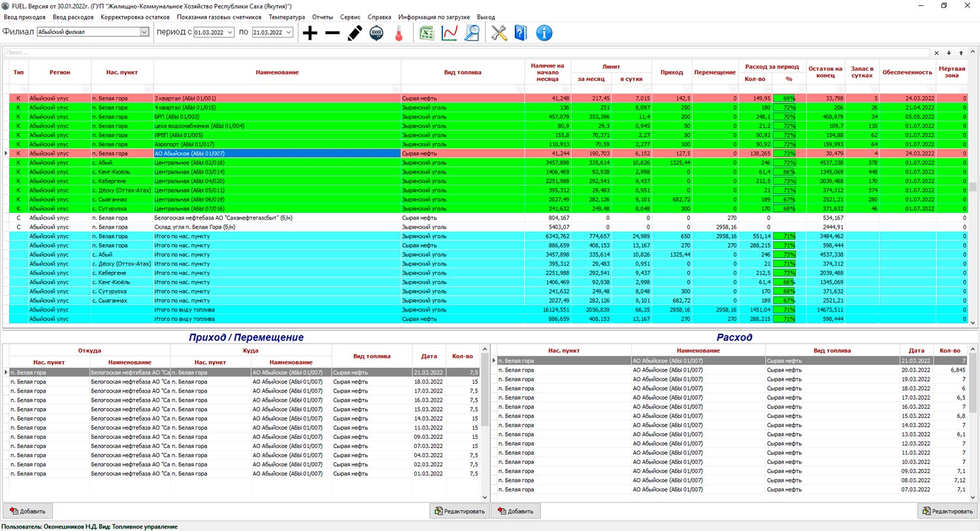Click the minus icon in the toolbar
The height and width of the screenshot is (531, 980).
pos(333,33)
